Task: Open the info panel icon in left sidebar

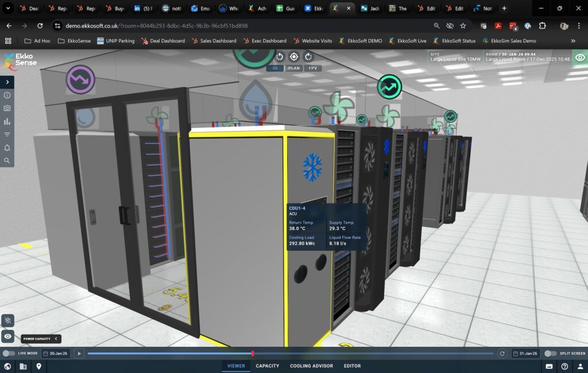Action: pos(7,95)
